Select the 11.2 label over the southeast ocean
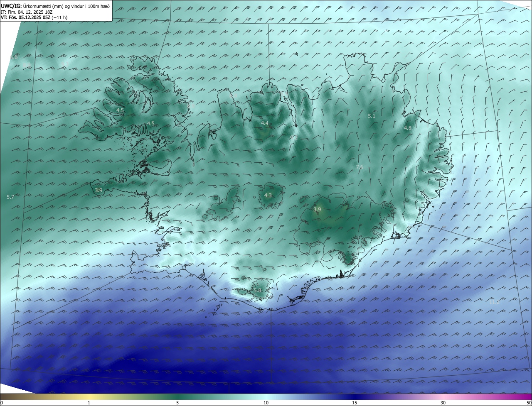Image resolution: width=532 pixels, height=406 pixels. (494, 302)
